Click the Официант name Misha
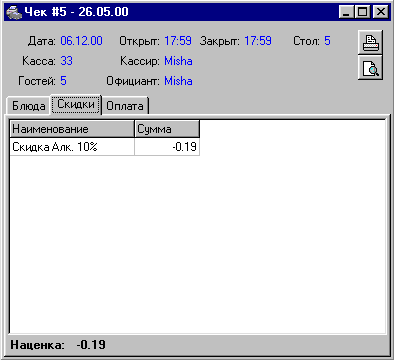This screenshot has height=360, width=394. pyautogui.click(x=178, y=81)
